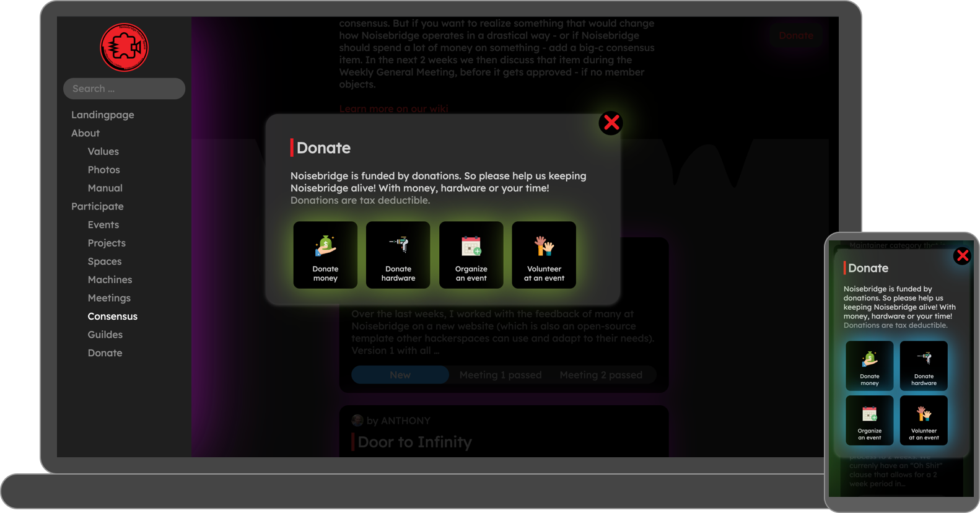Open Landingpage in sidebar navigation
This screenshot has width=980, height=513.
coord(103,115)
